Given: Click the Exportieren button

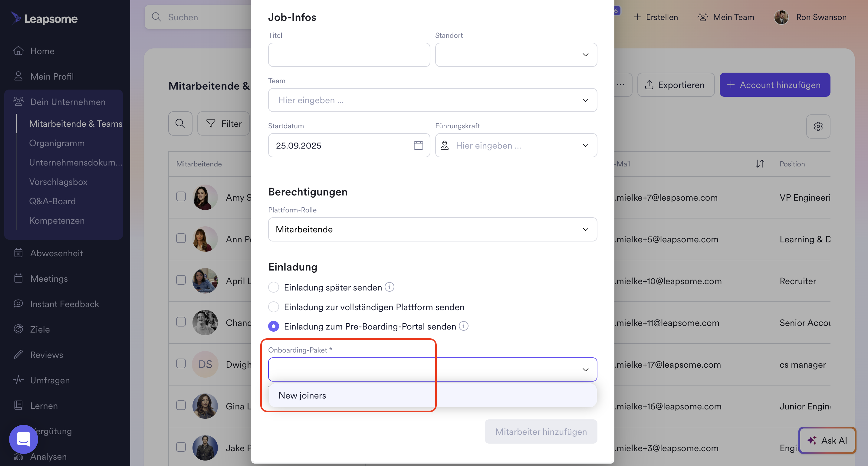Looking at the screenshot, I should [676, 85].
